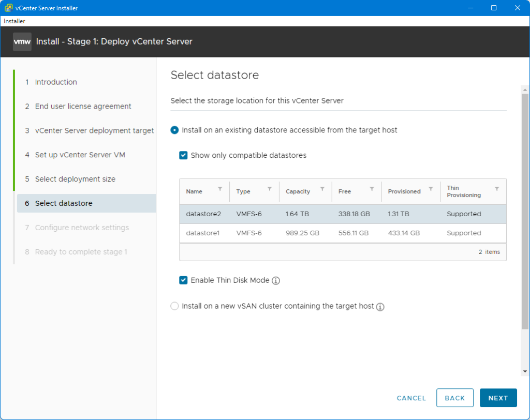Screen dimensions: 530x420
Task: Open vCenter Server deployment target step
Action: click(94, 131)
